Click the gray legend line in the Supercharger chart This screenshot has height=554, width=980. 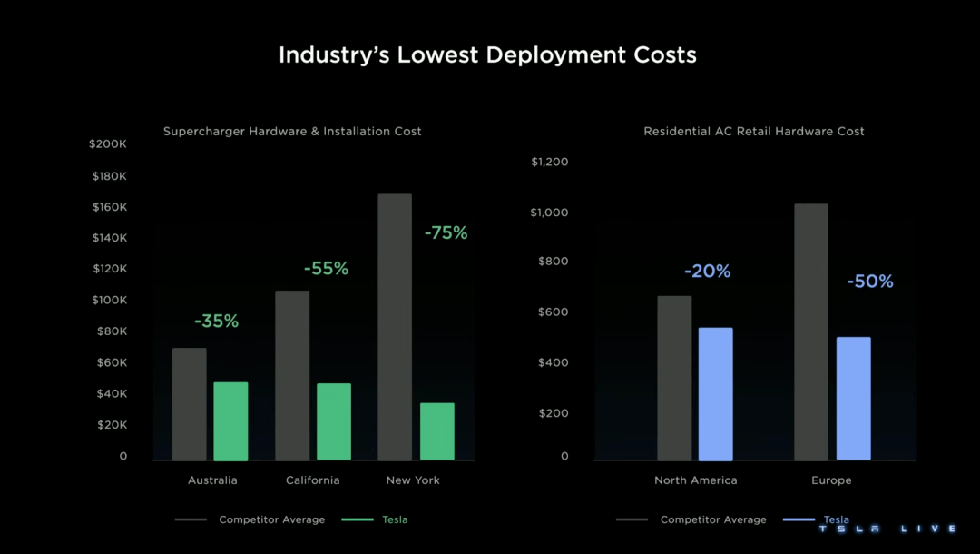[191, 519]
